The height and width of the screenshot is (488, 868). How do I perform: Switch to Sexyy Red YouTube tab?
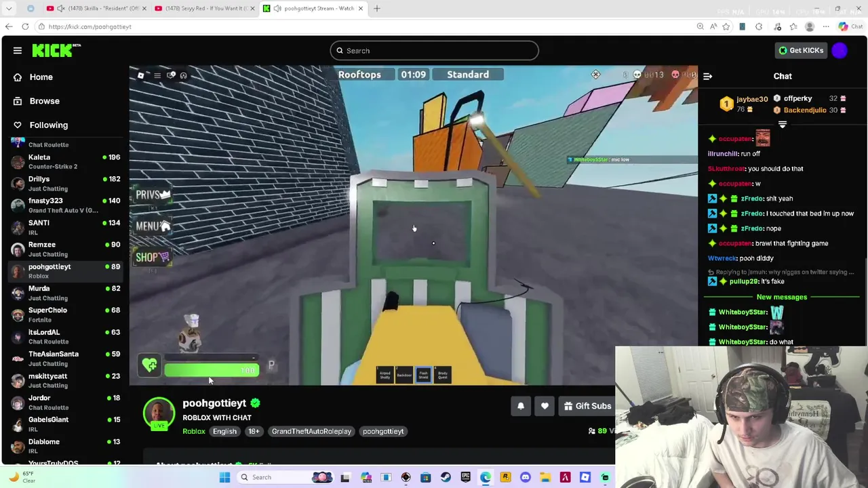point(203,8)
